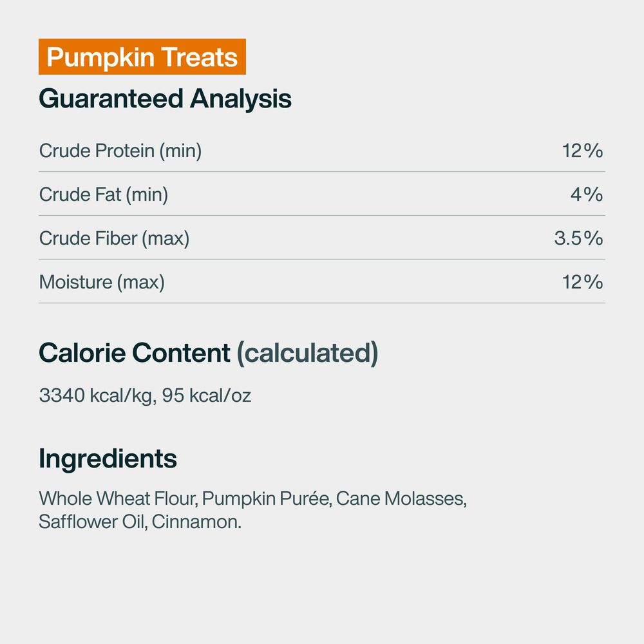The width and height of the screenshot is (644, 644).
Task: Click the 12% value beside Crude Protein
Action: [582, 151]
